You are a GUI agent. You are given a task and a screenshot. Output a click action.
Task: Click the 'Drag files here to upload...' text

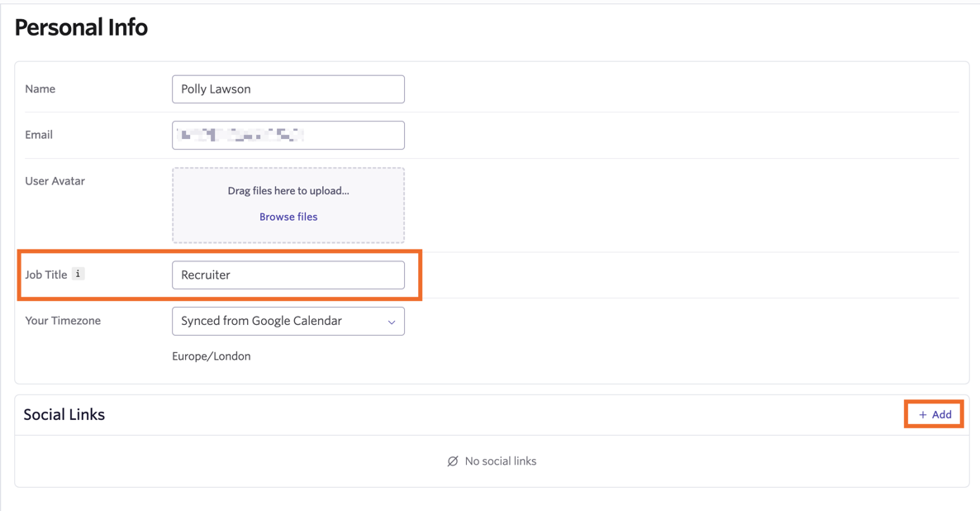click(288, 191)
